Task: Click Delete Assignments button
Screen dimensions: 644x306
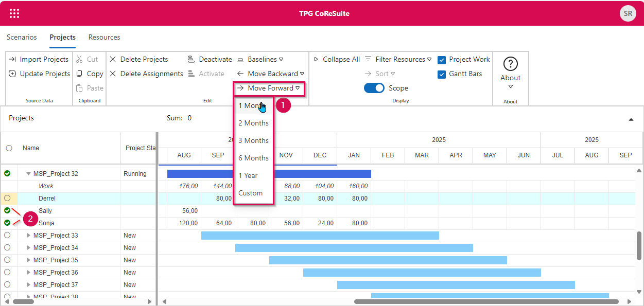Action: click(146, 74)
